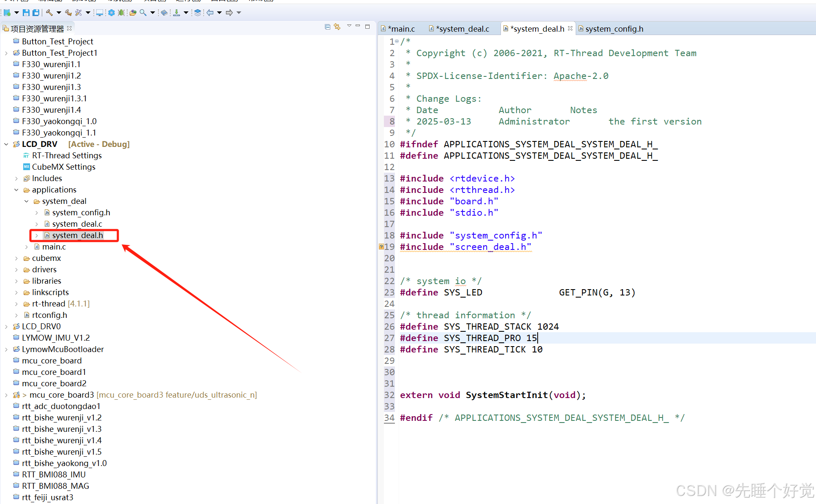
Task: Open RT-Thread Settings in tree
Action: (67, 156)
